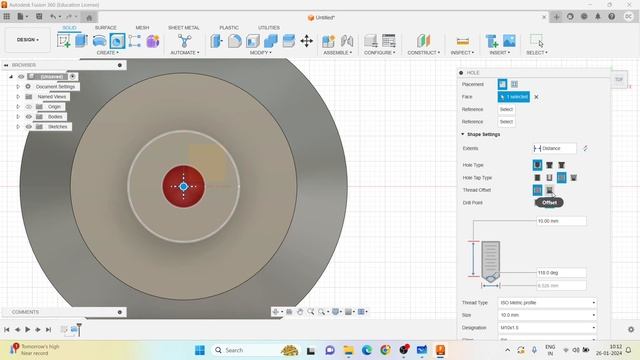
Task: Click the Measure inspect icon
Action: [x=462, y=41]
